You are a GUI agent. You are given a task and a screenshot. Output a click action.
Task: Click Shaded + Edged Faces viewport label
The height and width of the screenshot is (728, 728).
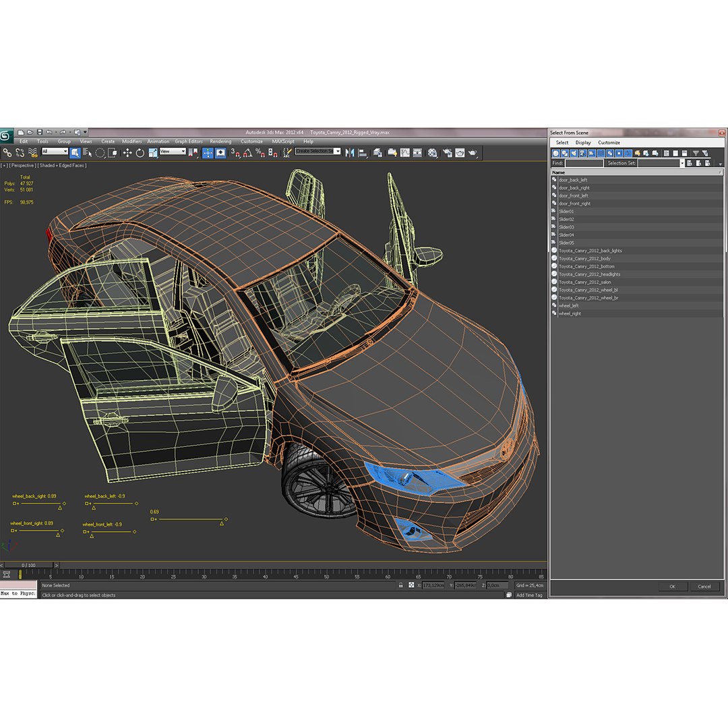(62, 165)
